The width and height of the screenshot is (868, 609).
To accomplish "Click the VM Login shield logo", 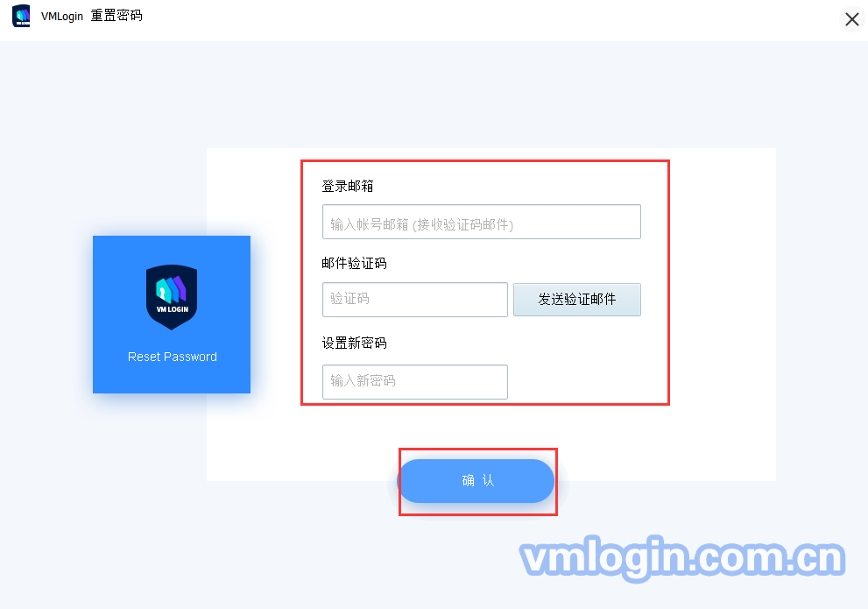I will pyautogui.click(x=172, y=297).
